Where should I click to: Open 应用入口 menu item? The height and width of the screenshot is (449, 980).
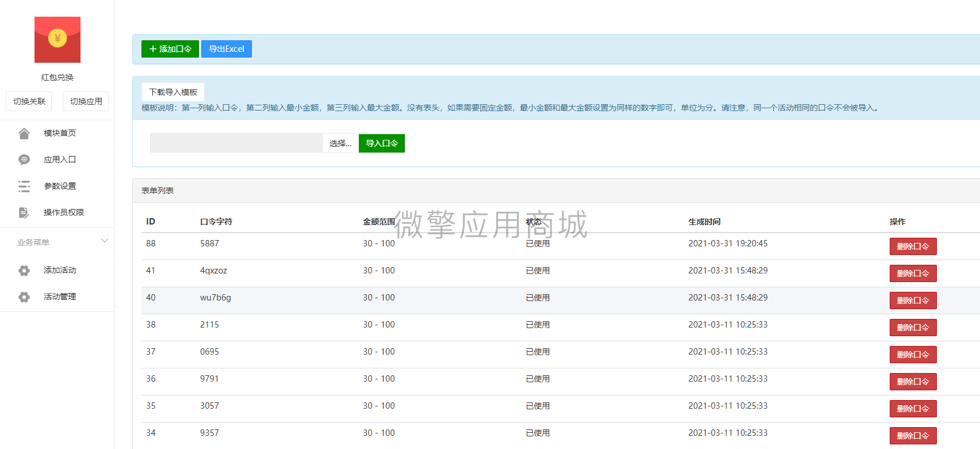click(60, 159)
